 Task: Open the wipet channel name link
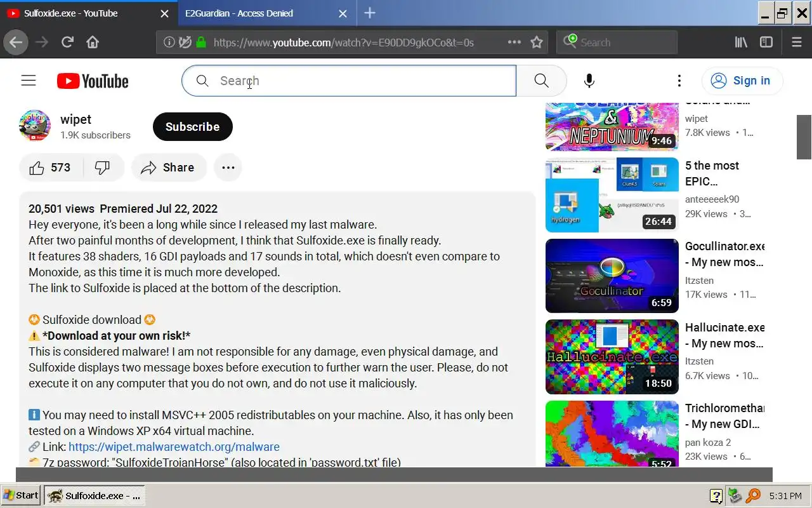75,119
